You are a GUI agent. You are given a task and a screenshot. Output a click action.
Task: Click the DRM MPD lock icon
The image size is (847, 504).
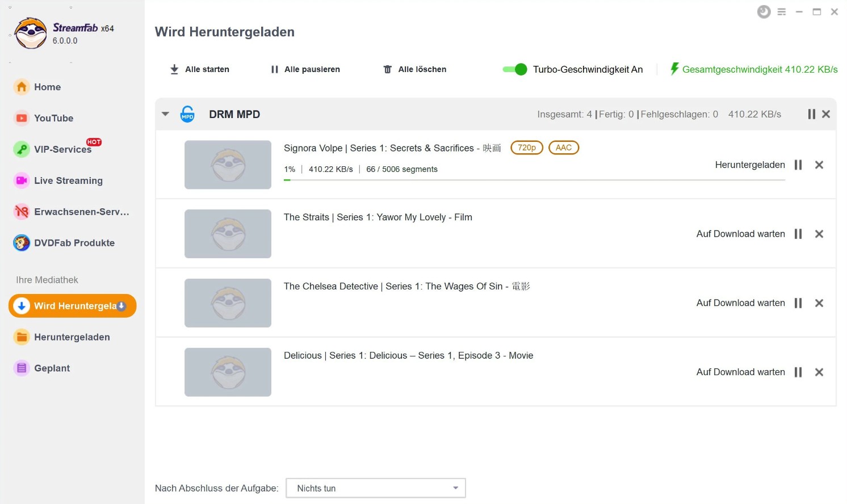[x=187, y=114]
